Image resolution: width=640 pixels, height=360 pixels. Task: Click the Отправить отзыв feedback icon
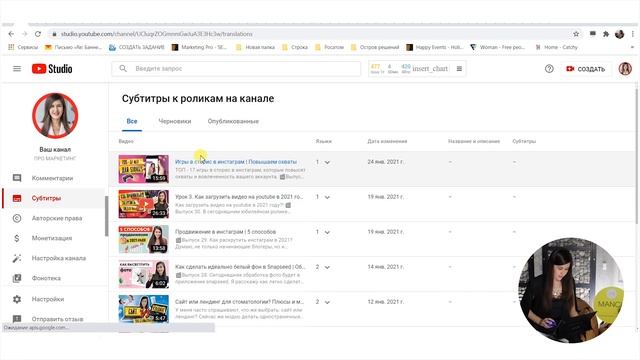coord(17,319)
